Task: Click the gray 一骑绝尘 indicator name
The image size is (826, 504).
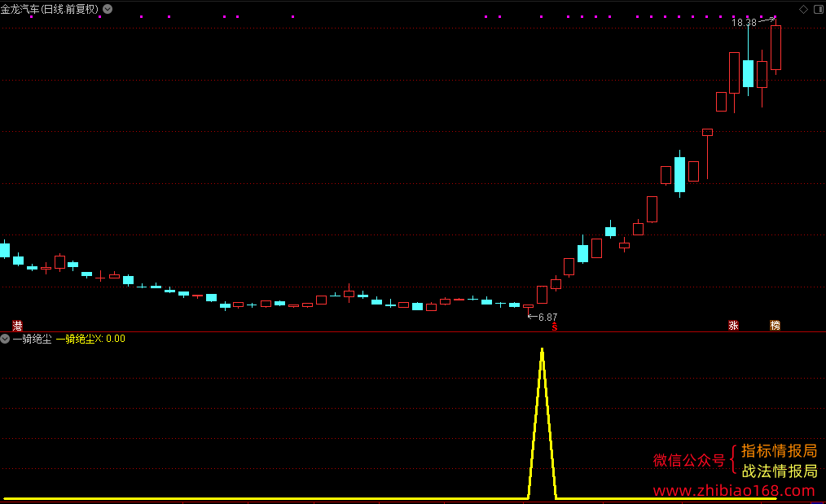Action: pos(32,339)
